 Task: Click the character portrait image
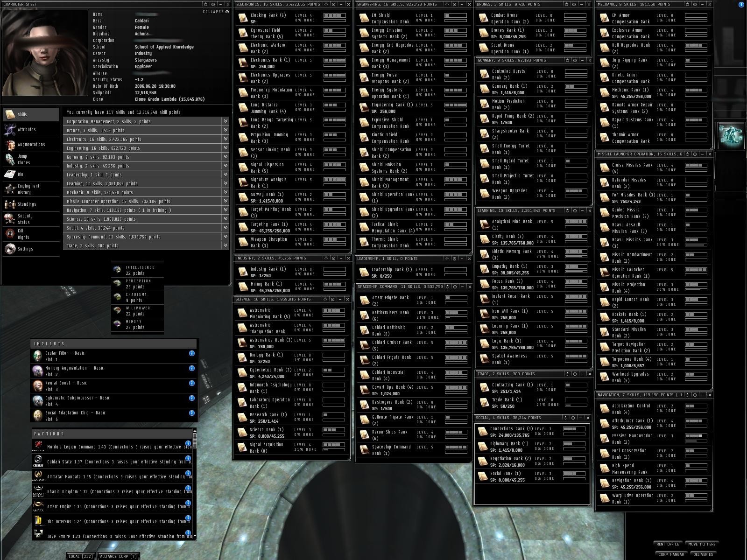(45, 53)
